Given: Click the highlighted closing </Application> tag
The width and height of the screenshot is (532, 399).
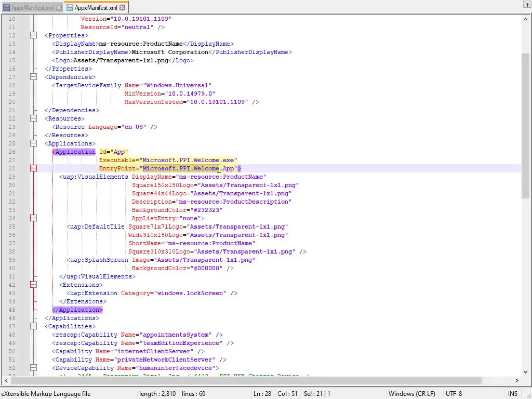Looking at the screenshot, I should coord(77,310).
